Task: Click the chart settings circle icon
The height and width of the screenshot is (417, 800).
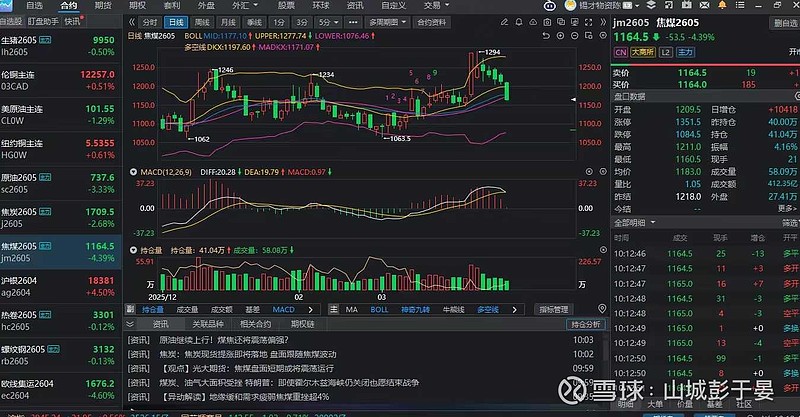Action: click(x=603, y=36)
